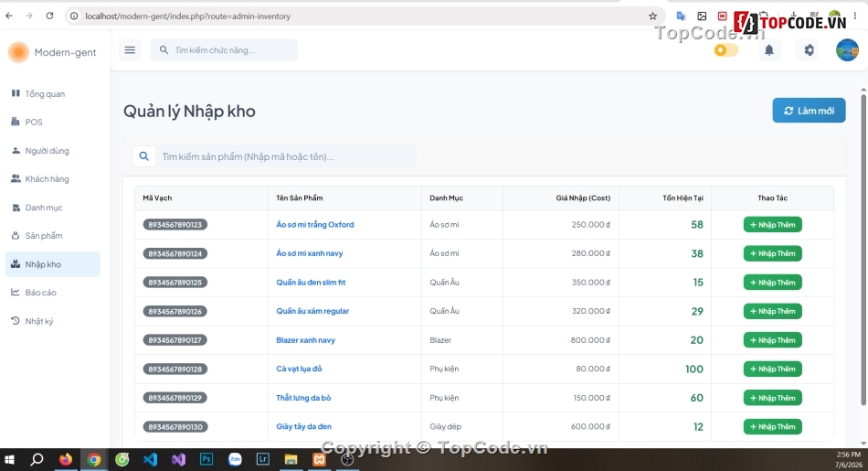Open Báo cáo in the sidebar

click(53, 293)
